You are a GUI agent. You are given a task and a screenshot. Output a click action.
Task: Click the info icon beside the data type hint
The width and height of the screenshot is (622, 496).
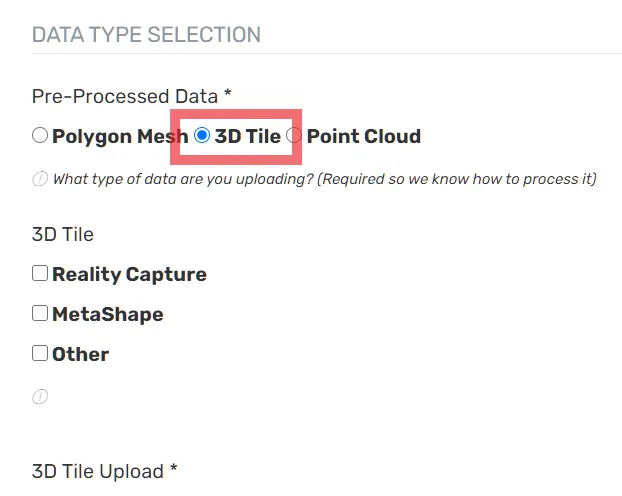point(40,179)
